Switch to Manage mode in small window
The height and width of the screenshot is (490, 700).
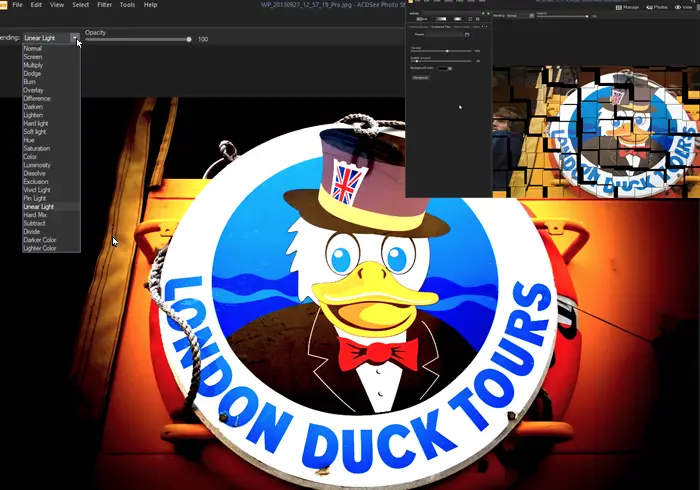[x=628, y=7]
